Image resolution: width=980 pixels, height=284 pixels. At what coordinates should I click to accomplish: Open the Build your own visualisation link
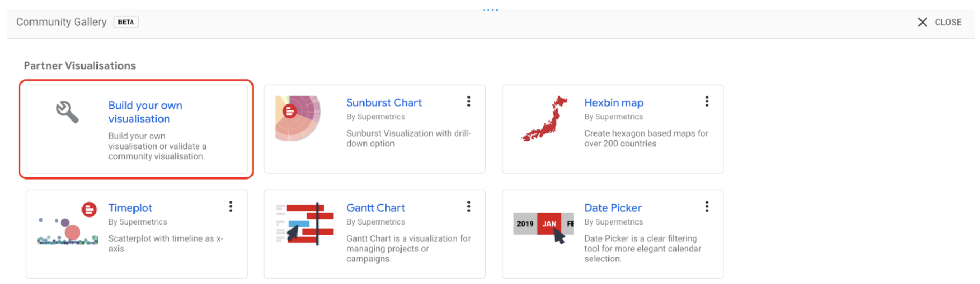point(145,112)
